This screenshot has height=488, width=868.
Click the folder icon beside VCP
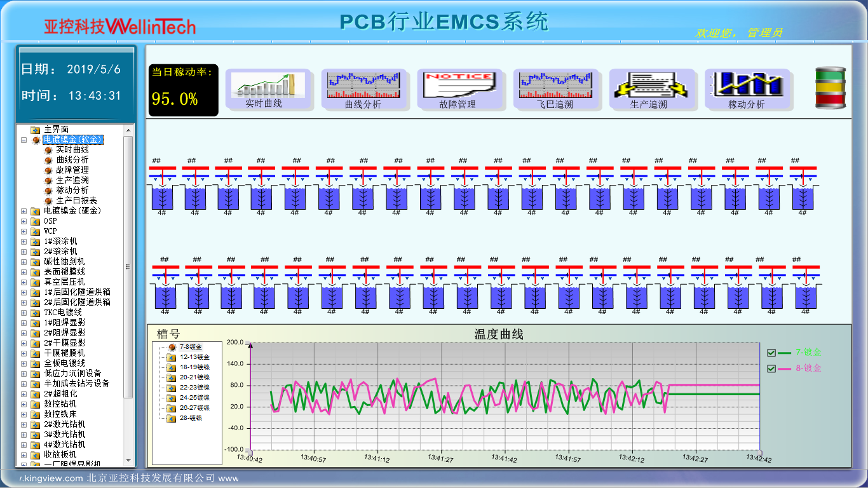[x=36, y=231]
